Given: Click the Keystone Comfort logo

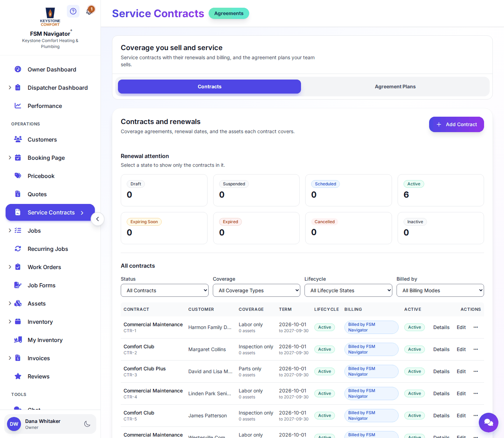Looking at the screenshot, I should click(x=50, y=17).
